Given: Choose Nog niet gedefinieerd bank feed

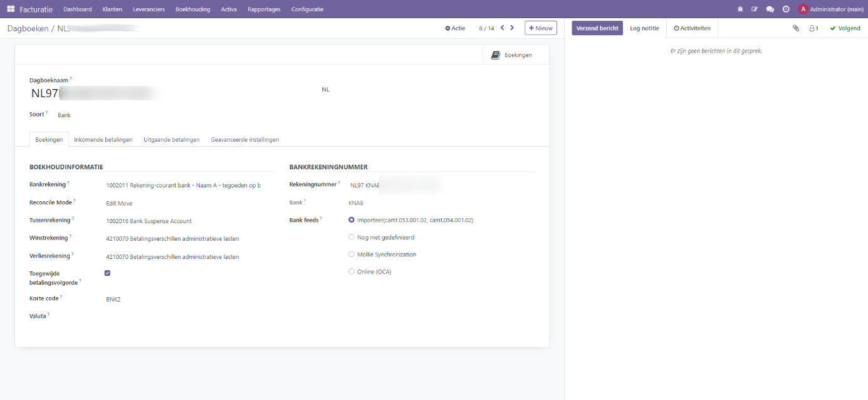Looking at the screenshot, I should tap(352, 238).
